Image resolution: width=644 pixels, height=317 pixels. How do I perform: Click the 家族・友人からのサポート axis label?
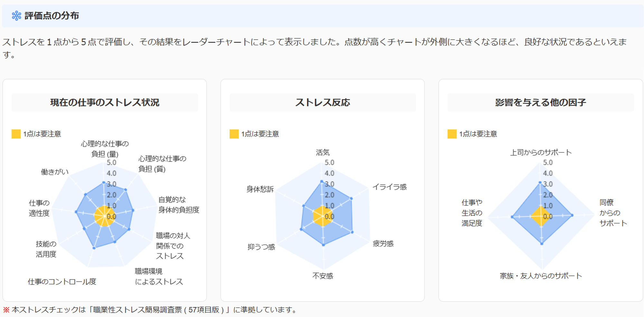coord(541,276)
